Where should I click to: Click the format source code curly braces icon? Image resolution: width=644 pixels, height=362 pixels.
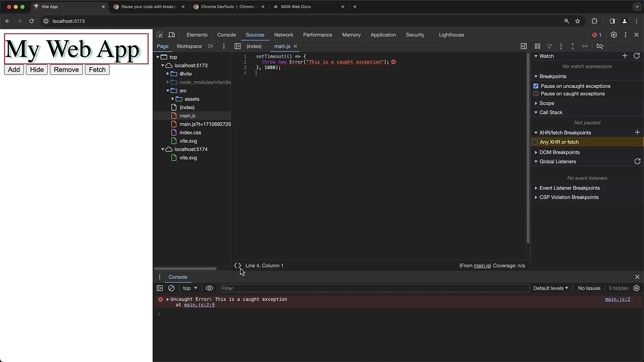tap(237, 266)
